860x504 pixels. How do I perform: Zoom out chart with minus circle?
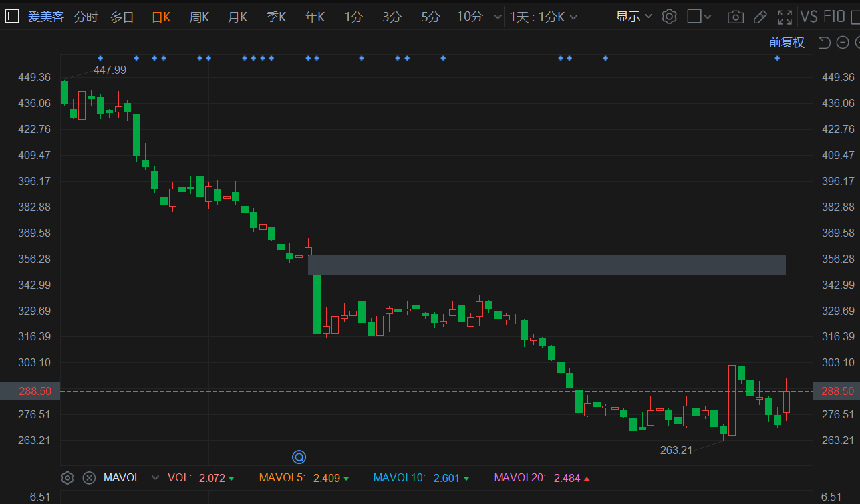[843, 43]
